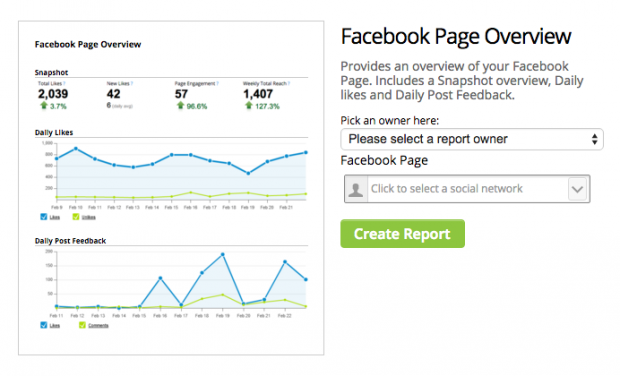Toggle the Likes checkbox under Daily Likes
Screen dimensions: 620x376
(43, 217)
